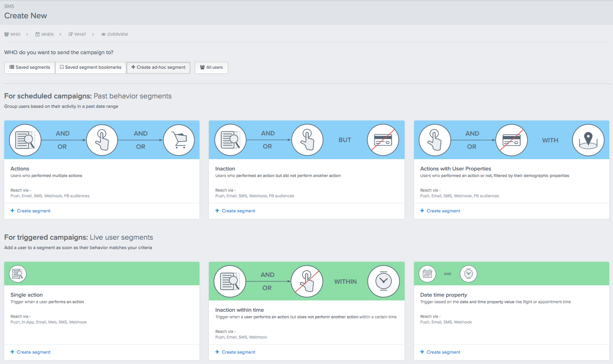Click Create segment under Date time property
Screen dimensions: 613x364
[440, 352]
